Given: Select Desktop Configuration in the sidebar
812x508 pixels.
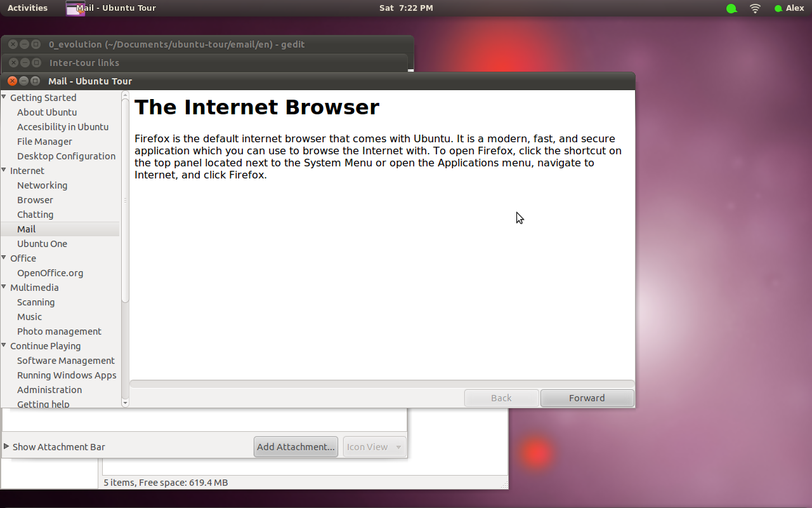Looking at the screenshot, I should pyautogui.click(x=66, y=156).
